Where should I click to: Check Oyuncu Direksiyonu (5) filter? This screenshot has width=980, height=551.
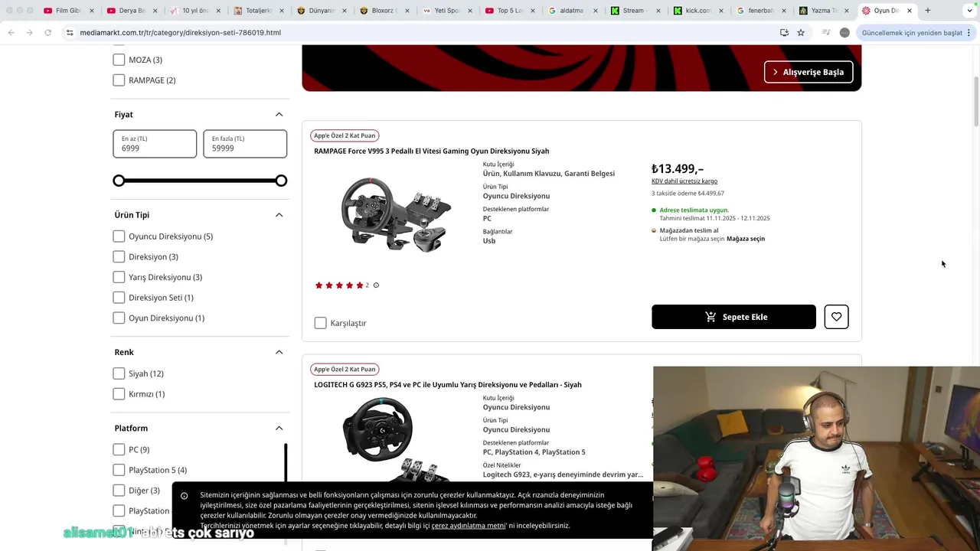coord(119,236)
